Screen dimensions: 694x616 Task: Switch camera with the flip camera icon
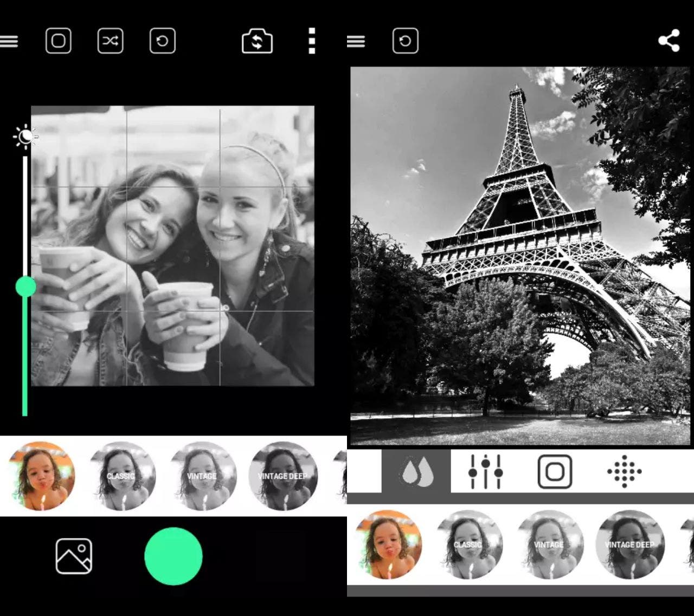click(x=257, y=42)
